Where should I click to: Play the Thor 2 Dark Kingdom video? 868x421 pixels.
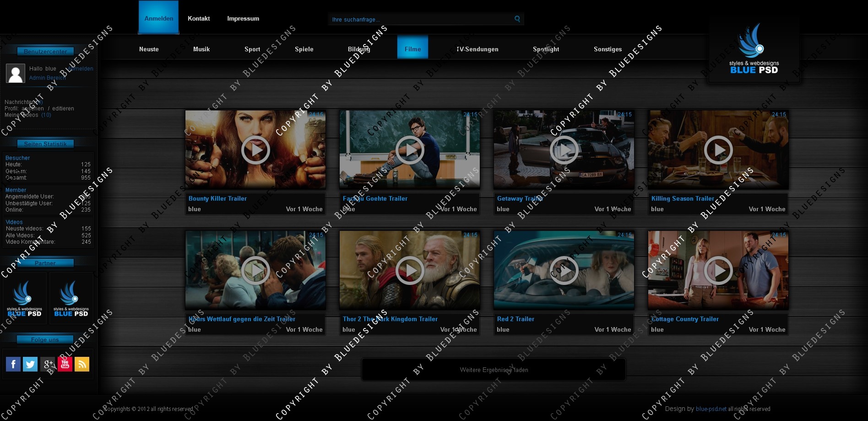tap(410, 270)
